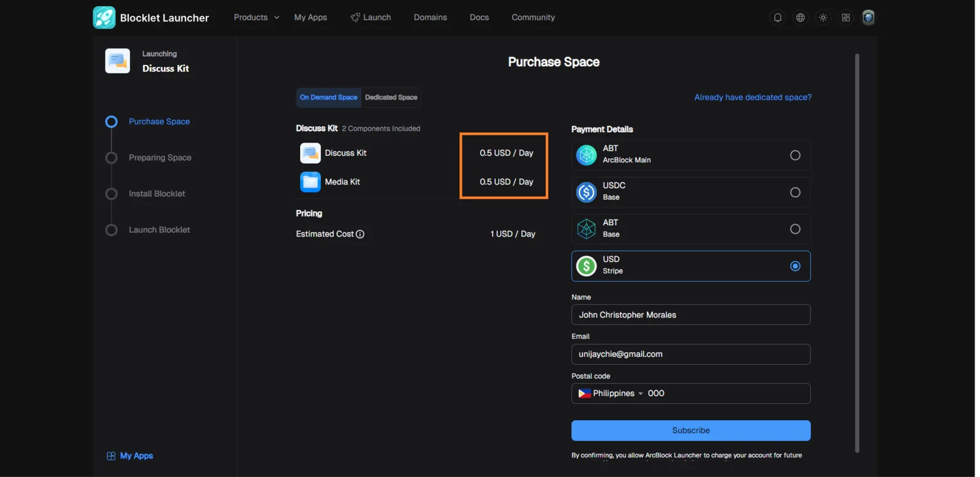The height and width of the screenshot is (477, 980).
Task: Click the vertical scrollbar of the purchase panel
Action: click(x=857, y=253)
